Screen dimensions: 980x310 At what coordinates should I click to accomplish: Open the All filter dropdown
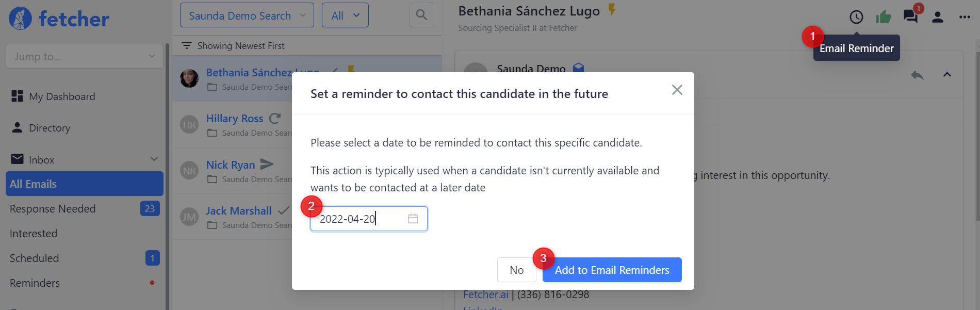tap(345, 15)
